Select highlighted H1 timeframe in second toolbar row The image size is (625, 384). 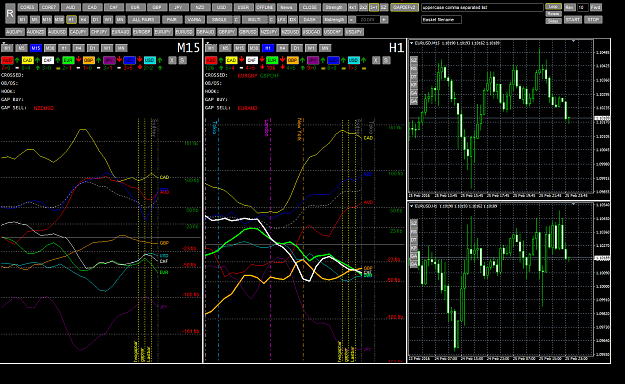click(71, 20)
